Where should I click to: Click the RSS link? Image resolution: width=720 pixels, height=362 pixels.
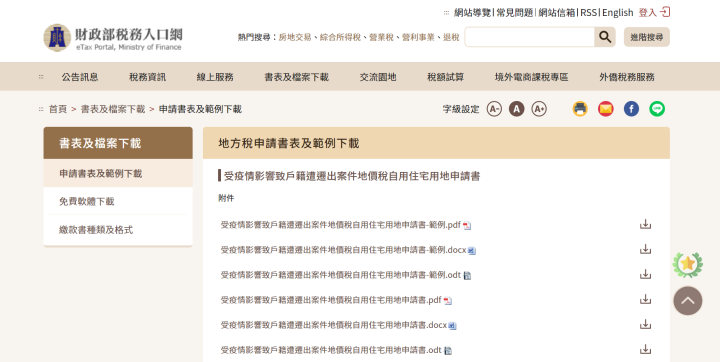[589, 12]
